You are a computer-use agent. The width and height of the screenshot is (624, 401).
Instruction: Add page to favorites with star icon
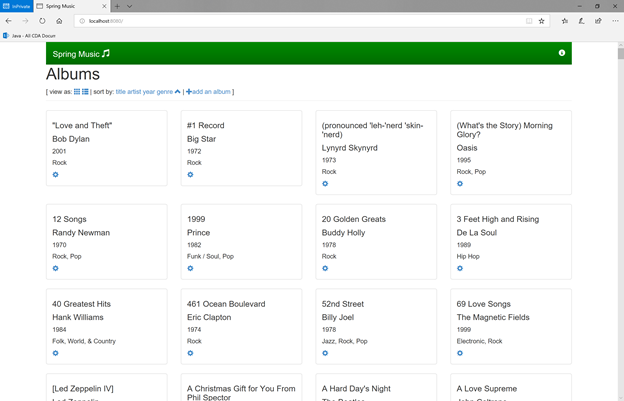coord(542,21)
